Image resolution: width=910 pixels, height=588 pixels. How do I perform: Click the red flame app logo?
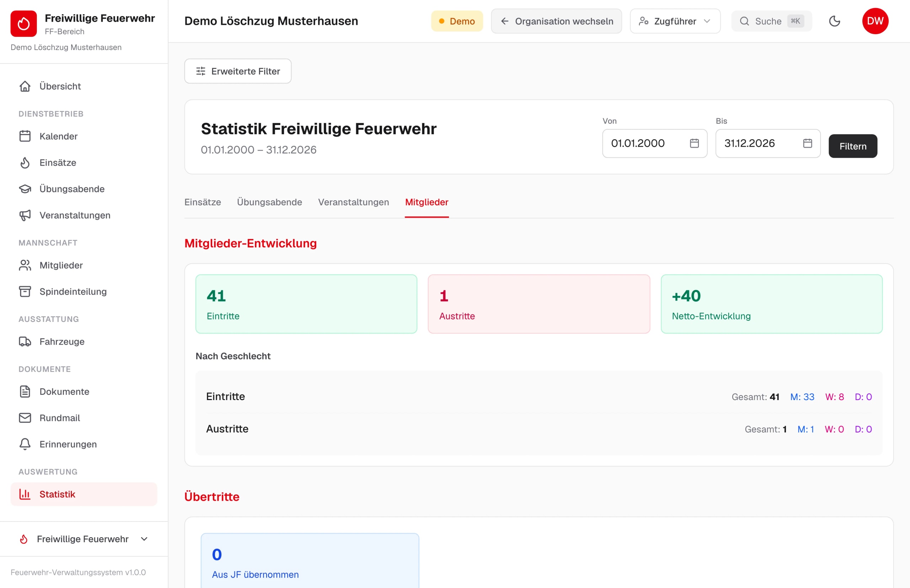24,24
